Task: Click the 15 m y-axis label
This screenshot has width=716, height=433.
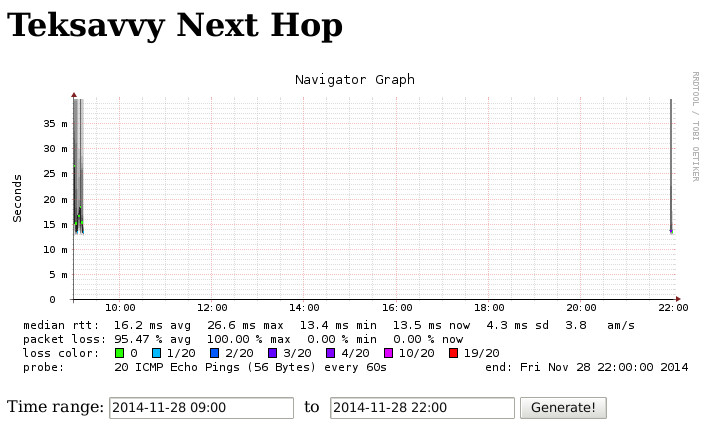Action: [55, 224]
